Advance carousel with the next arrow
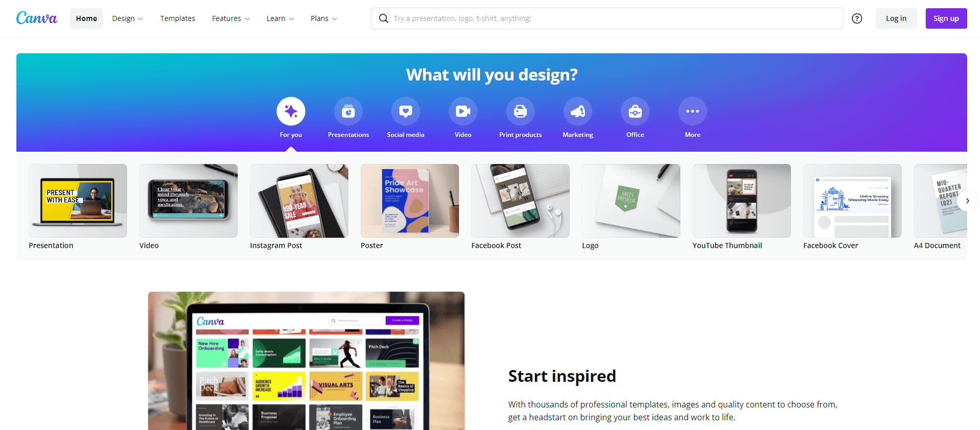Viewport: 980px width, 430px height. pos(967,201)
